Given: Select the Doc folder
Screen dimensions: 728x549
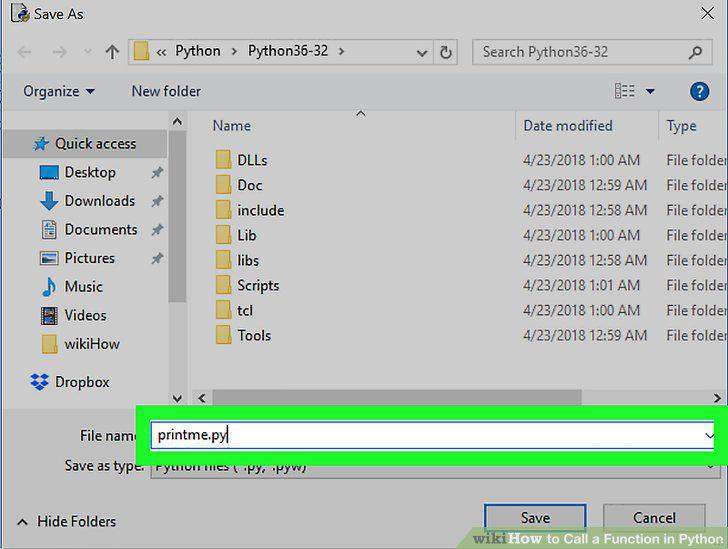Looking at the screenshot, I should tap(240, 185).
